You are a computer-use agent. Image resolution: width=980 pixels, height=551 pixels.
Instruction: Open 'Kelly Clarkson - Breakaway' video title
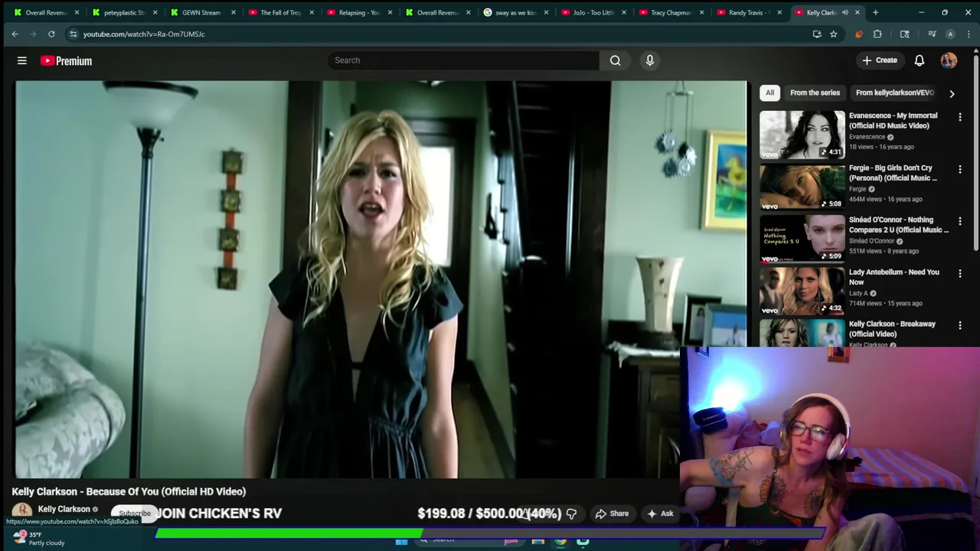[x=892, y=329]
